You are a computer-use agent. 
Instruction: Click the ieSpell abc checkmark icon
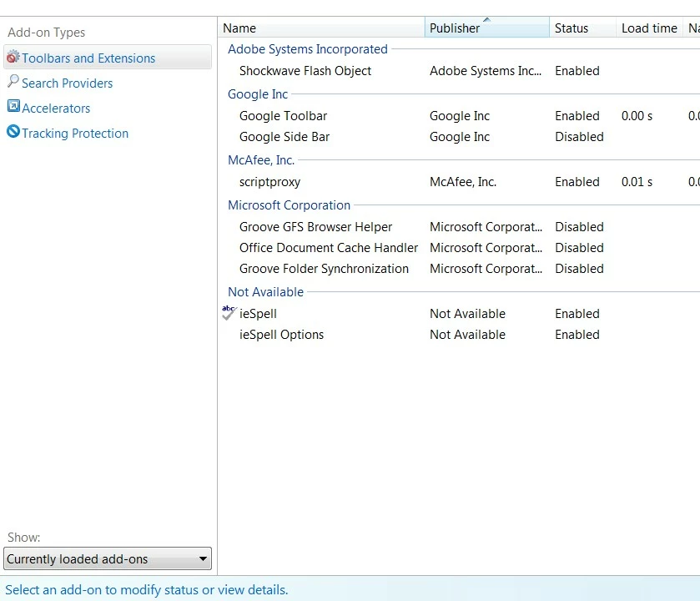[229, 312]
